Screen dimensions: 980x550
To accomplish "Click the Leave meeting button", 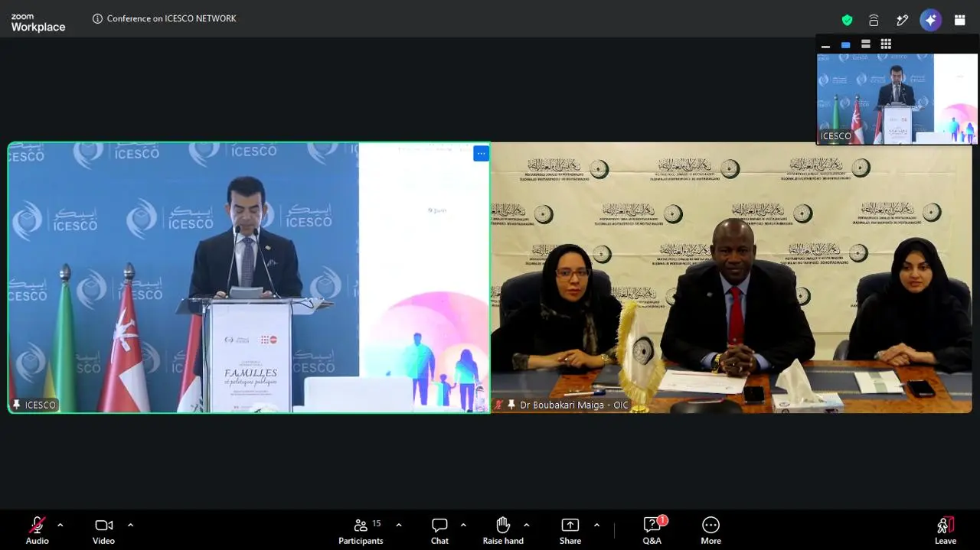I will pyautogui.click(x=946, y=530).
